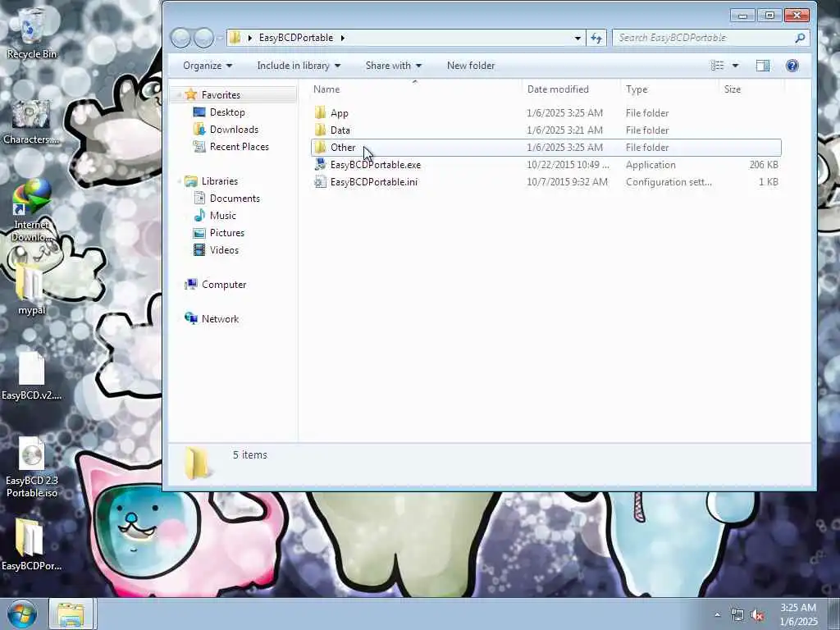Open the Windows Start button
The width and height of the screenshot is (840, 630).
click(22, 614)
